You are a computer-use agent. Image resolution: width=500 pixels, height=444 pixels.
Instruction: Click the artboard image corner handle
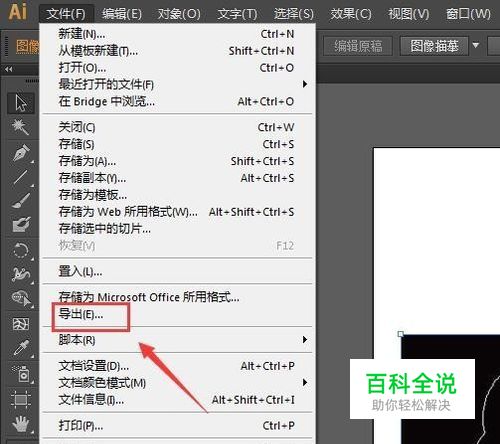click(x=401, y=334)
